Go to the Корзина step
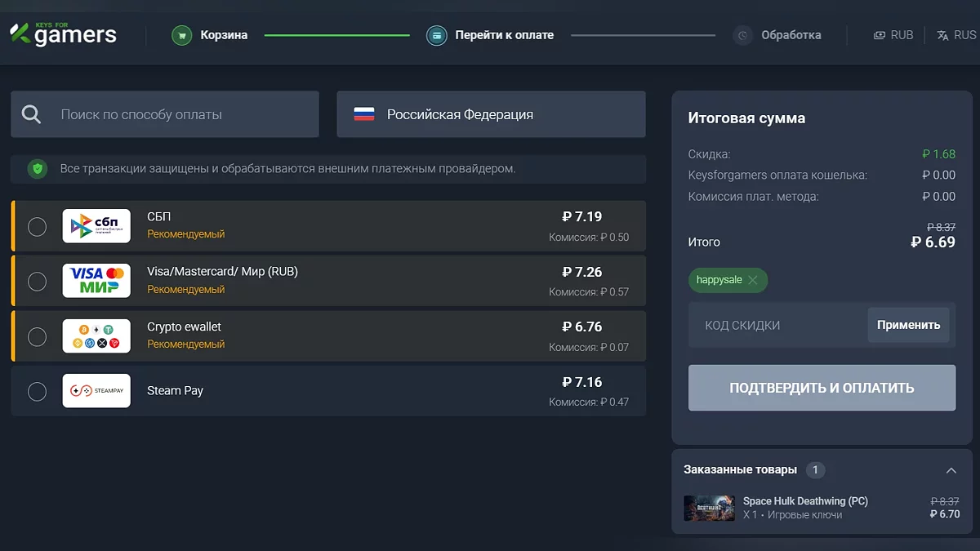The width and height of the screenshot is (980, 551). [x=224, y=35]
